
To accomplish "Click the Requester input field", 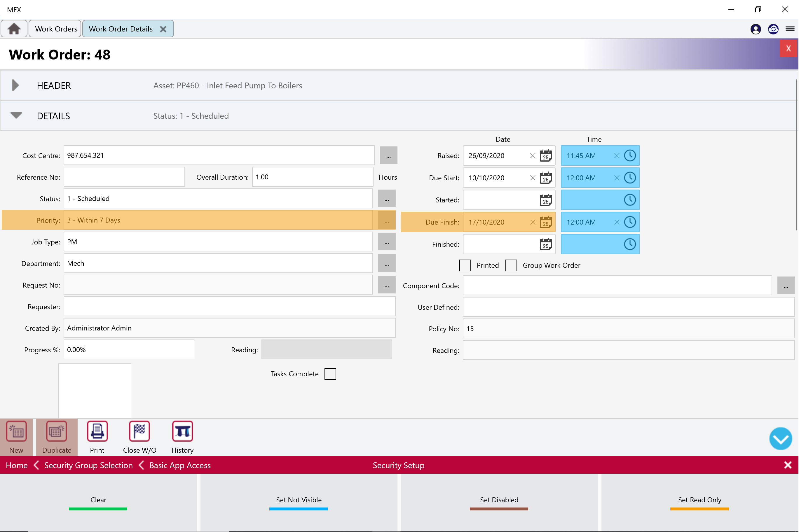I will click(x=229, y=307).
